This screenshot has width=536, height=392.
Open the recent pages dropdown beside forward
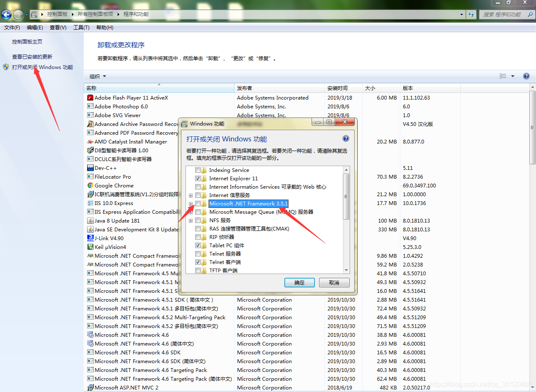(27, 15)
